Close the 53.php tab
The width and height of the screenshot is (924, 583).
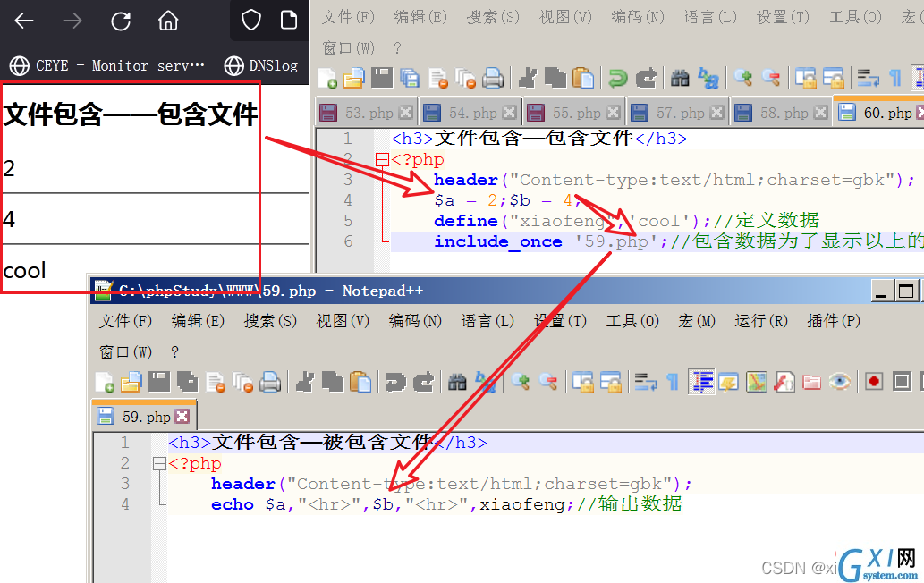405,113
